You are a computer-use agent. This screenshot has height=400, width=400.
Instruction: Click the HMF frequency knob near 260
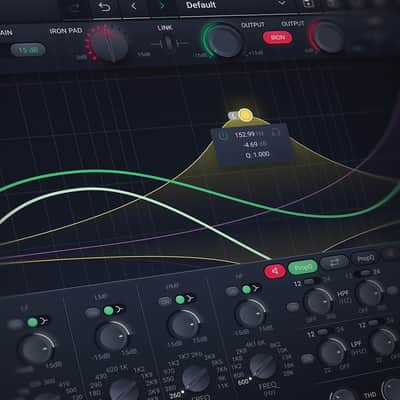[196, 379]
